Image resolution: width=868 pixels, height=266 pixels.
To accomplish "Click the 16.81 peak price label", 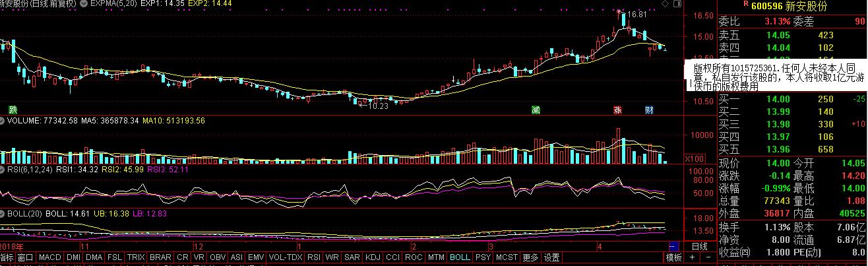I will pos(637,15).
